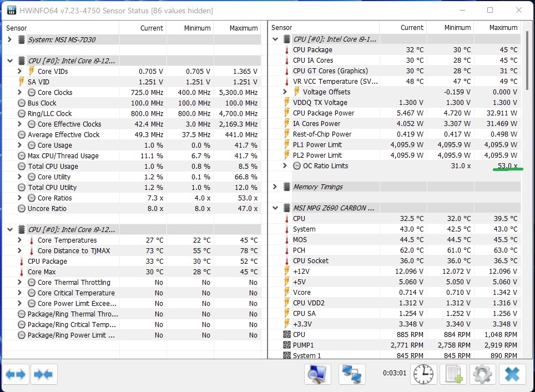Expand the Memory Timings group
Screen dimensions: 535x392
tap(275, 187)
